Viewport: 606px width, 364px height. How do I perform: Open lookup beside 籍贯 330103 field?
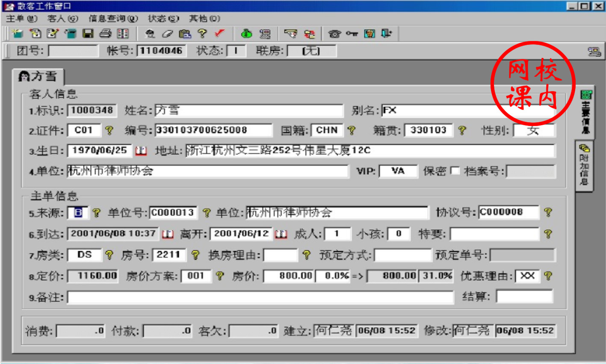tap(462, 130)
